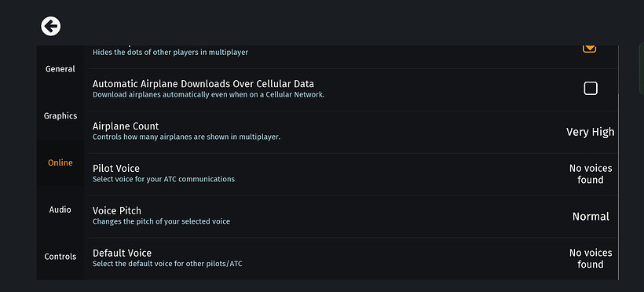Open the Controls settings tab

(60, 256)
